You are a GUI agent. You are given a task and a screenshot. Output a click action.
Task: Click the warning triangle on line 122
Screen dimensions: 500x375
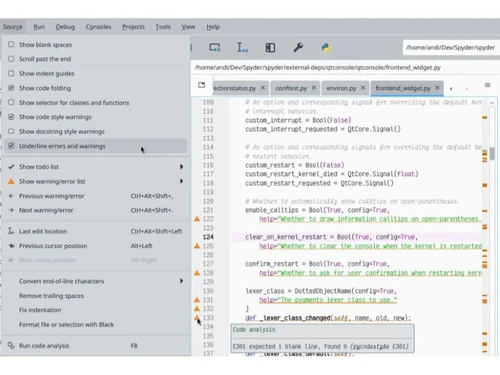(x=197, y=219)
